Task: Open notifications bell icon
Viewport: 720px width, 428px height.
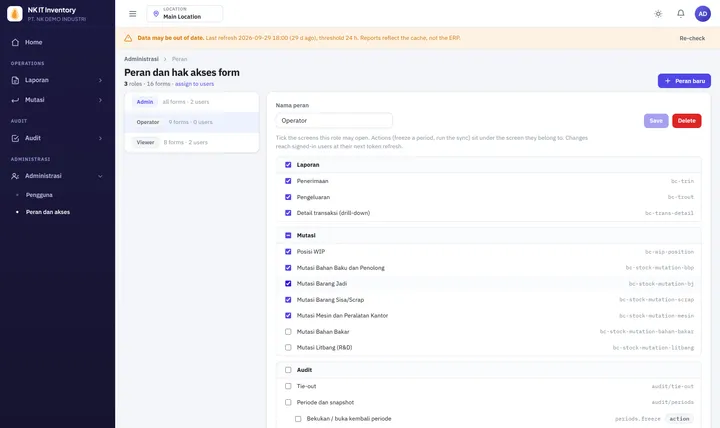Action: click(681, 13)
